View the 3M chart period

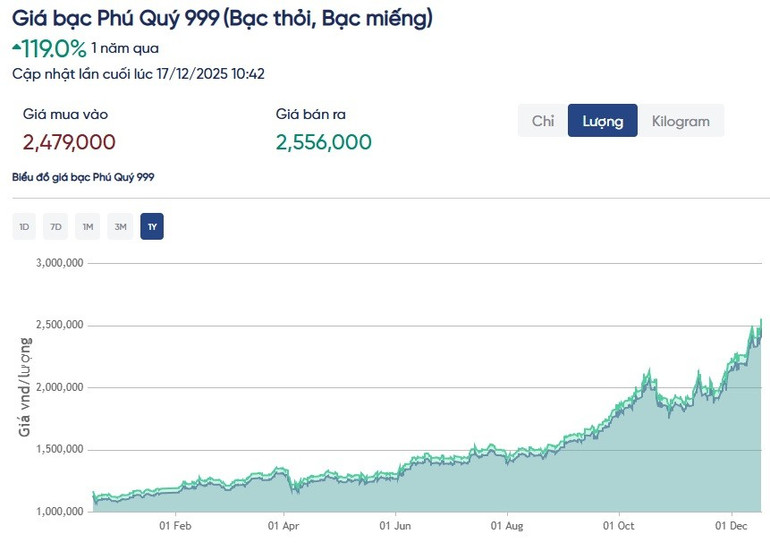click(x=120, y=227)
